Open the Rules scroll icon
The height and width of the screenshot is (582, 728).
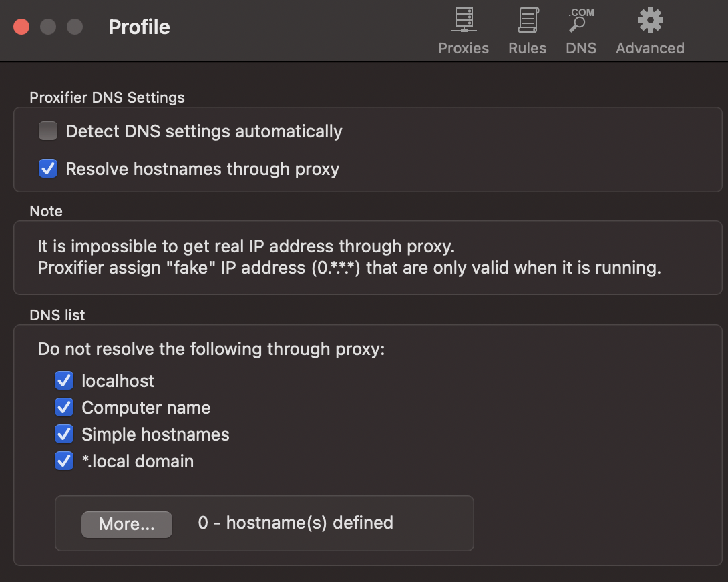click(527, 21)
